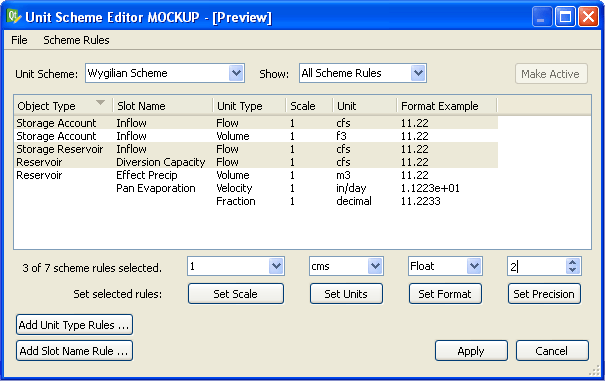
Task: Click the Format Example column header
Action: pyautogui.click(x=447, y=106)
